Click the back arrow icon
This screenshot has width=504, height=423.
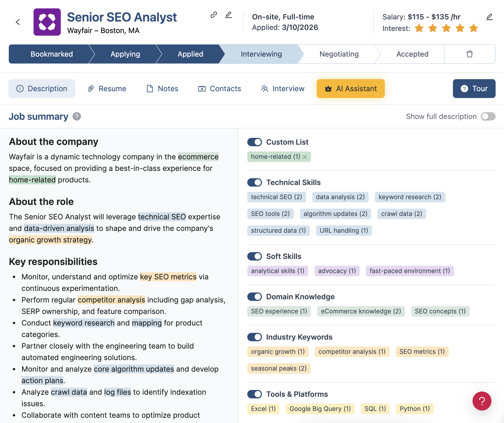coord(18,22)
